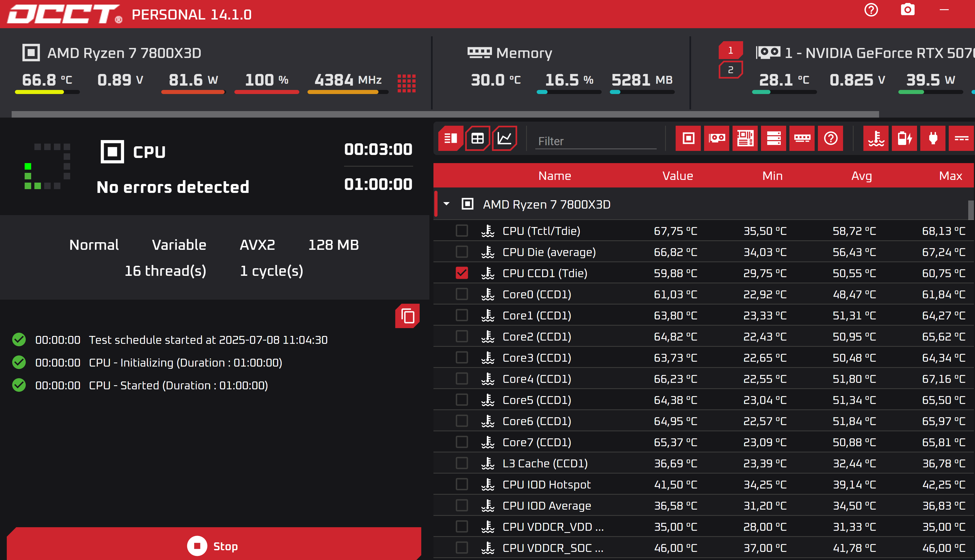
Task: Check the Core4 (CCD1) checkbox
Action: coord(461,379)
